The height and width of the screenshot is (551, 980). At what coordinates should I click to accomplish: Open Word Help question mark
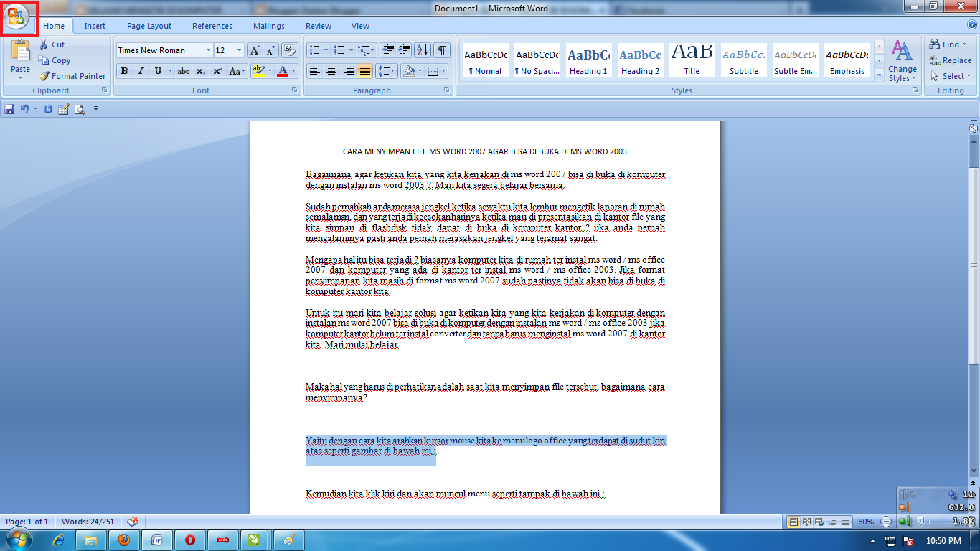pos(973,26)
